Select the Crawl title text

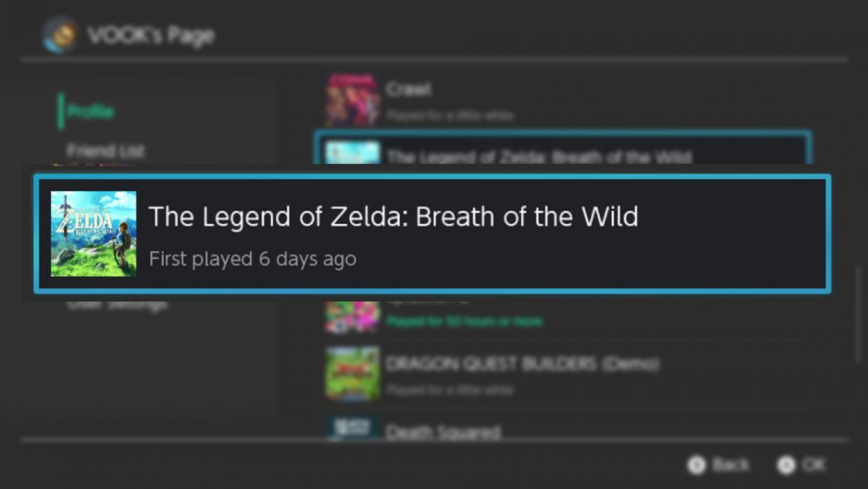pyautogui.click(x=408, y=89)
